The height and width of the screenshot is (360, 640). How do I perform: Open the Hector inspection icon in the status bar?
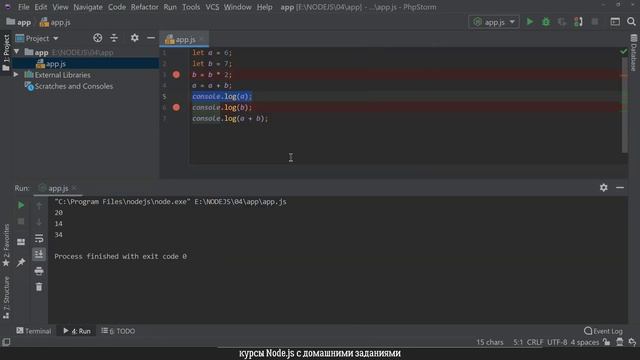[620, 342]
